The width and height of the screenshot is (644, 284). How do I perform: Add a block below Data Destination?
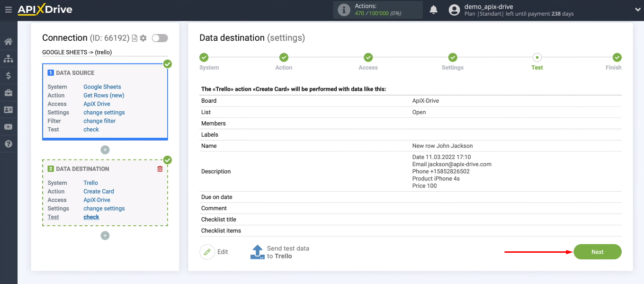[x=105, y=236]
